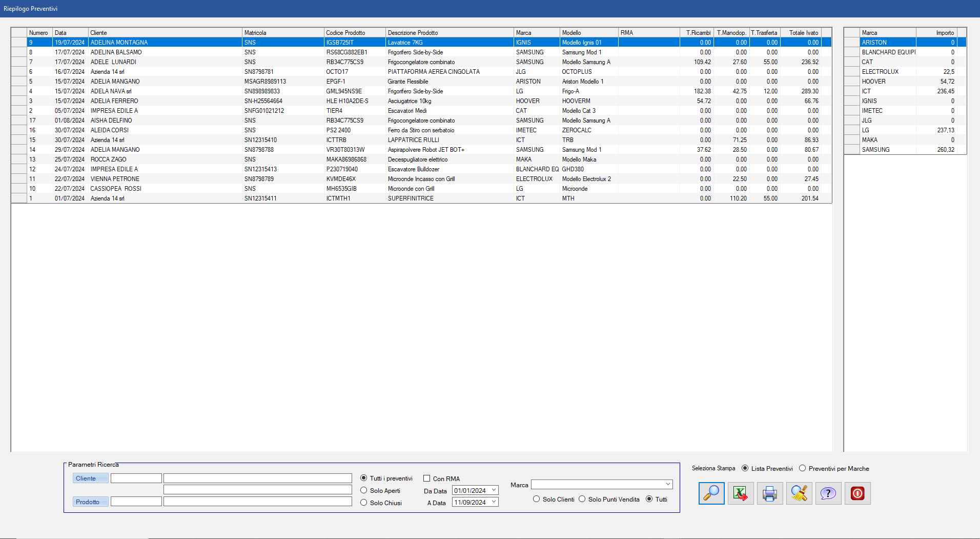Select the ADELA NAVA srl quote row
The width and height of the screenshot is (980, 539).
click(x=111, y=91)
